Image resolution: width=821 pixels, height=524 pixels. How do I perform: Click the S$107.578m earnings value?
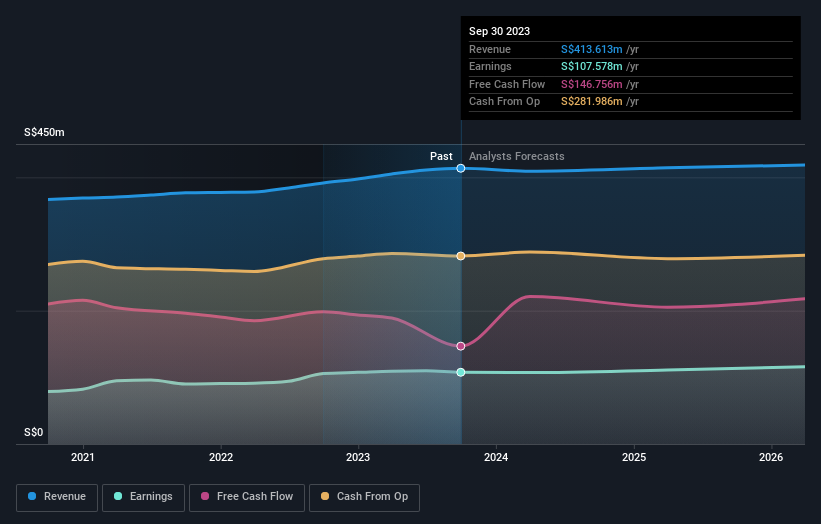[x=592, y=66]
